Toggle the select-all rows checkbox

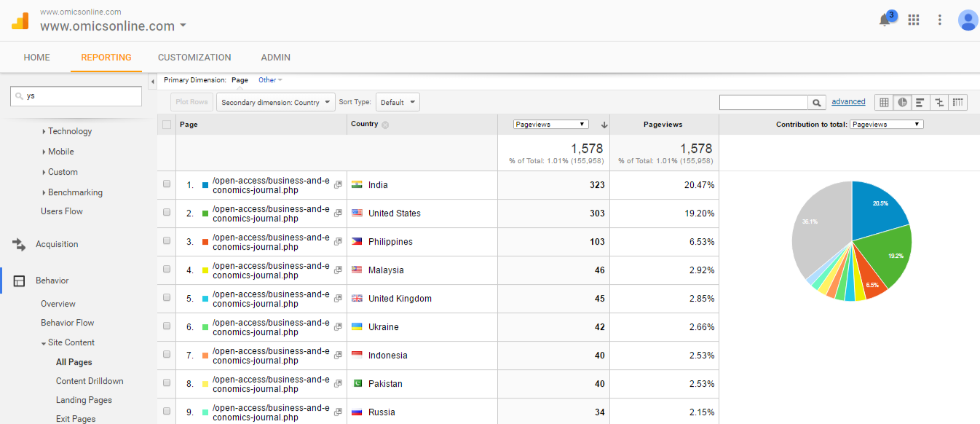pyautogui.click(x=167, y=125)
